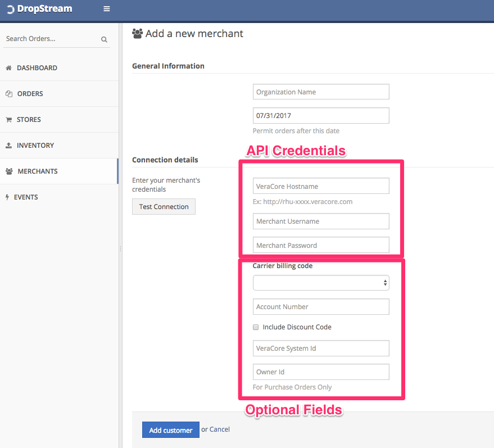Click the DropStream logo
This screenshot has width=494, height=448.
(40, 9)
